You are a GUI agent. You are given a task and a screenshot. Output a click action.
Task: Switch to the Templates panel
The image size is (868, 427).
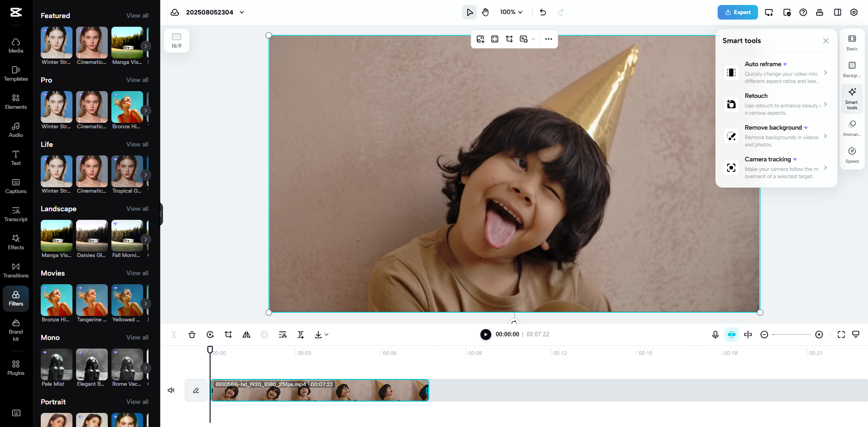(15, 73)
